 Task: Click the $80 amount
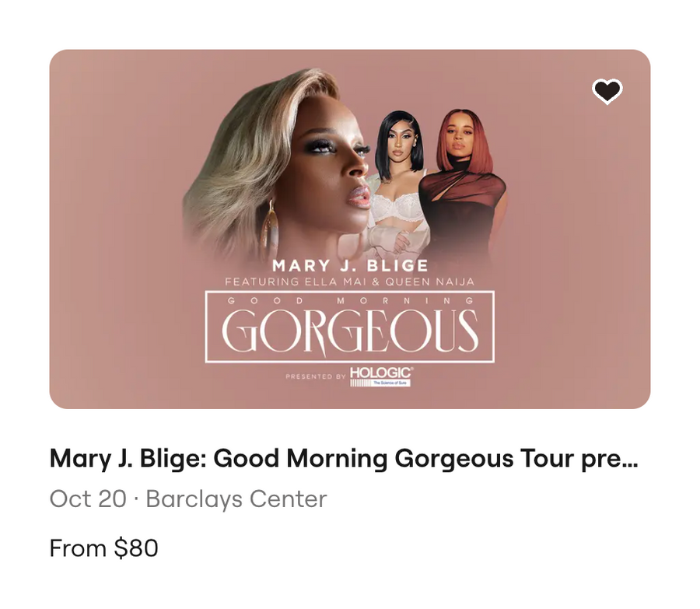[135, 548]
